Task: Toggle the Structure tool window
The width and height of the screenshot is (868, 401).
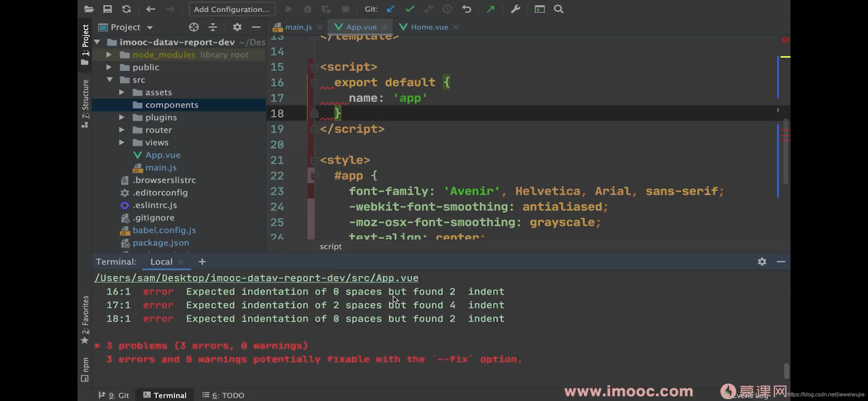Action: [85, 104]
